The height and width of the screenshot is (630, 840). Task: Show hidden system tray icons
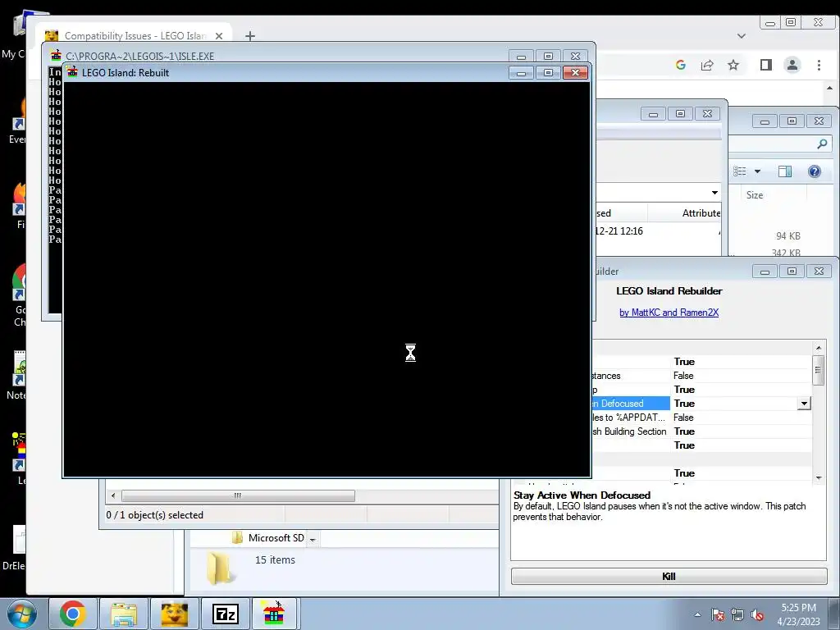697,614
